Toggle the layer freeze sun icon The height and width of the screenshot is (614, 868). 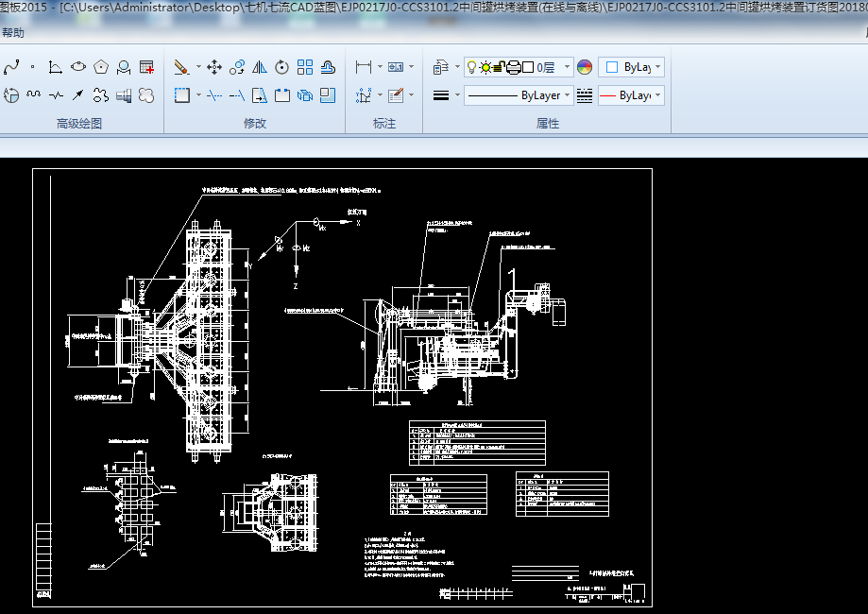click(485, 67)
